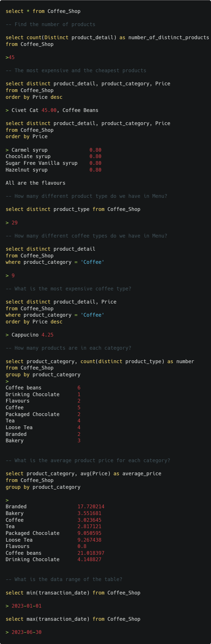Image resolution: width=211 pixels, height=644 pixels.
Task: Click the Packaged Chocolate count row
Action: click(x=43, y=414)
